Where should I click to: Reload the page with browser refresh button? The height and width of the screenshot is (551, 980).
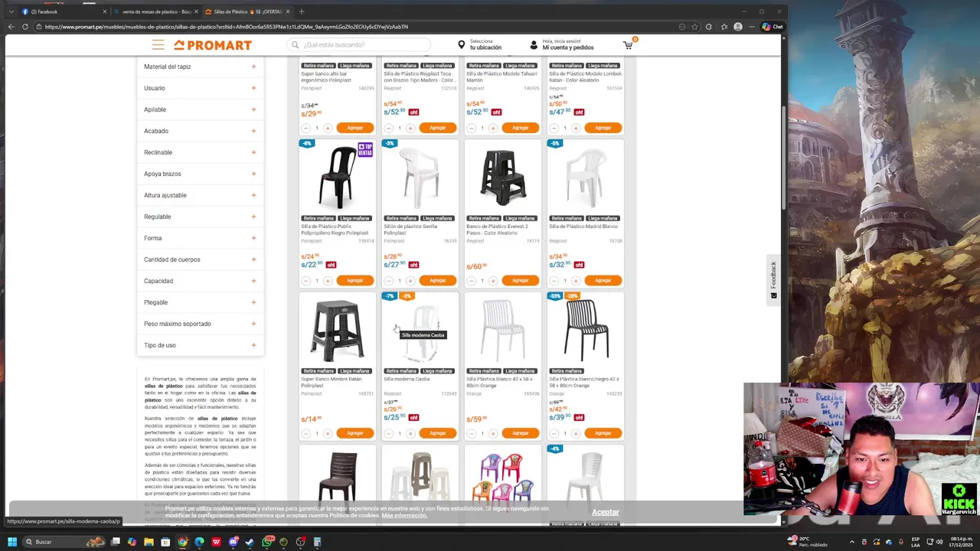tap(25, 27)
